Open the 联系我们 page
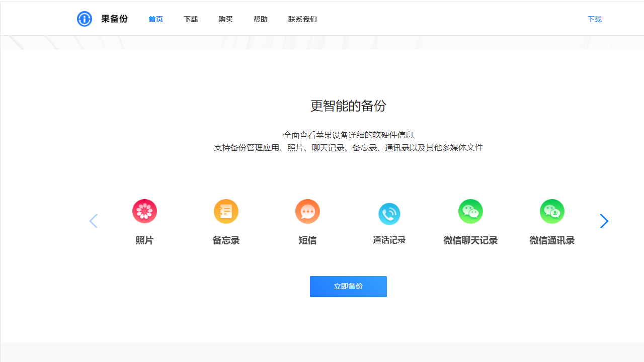The image size is (644, 362). 302,19
